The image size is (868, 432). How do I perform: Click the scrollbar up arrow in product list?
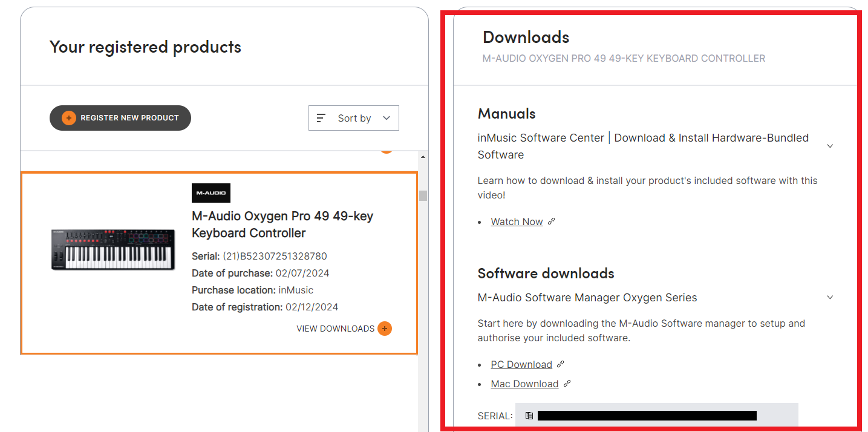423,157
